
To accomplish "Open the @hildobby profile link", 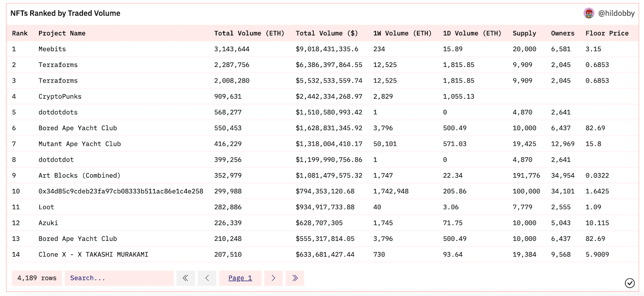I will click(616, 13).
